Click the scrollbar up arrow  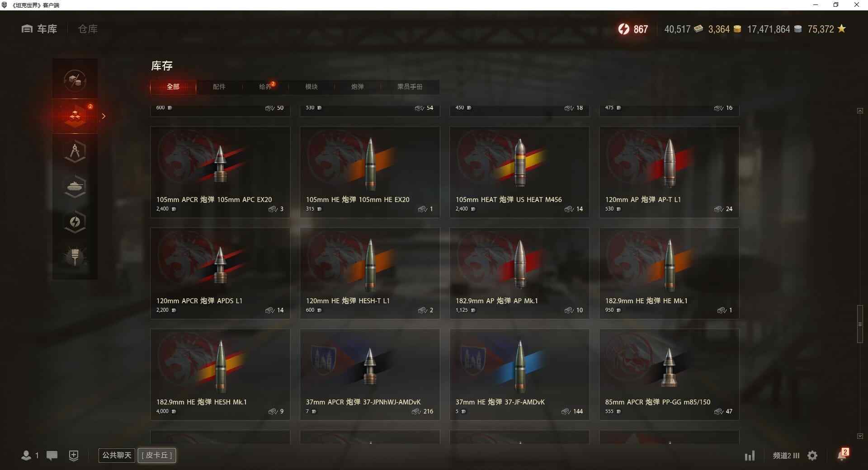coord(860,111)
